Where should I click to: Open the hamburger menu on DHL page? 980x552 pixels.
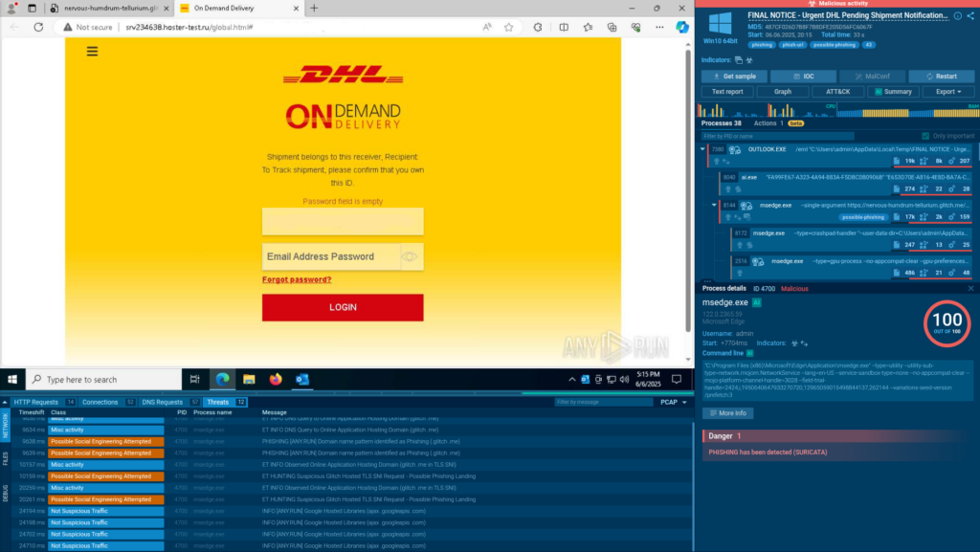click(92, 52)
